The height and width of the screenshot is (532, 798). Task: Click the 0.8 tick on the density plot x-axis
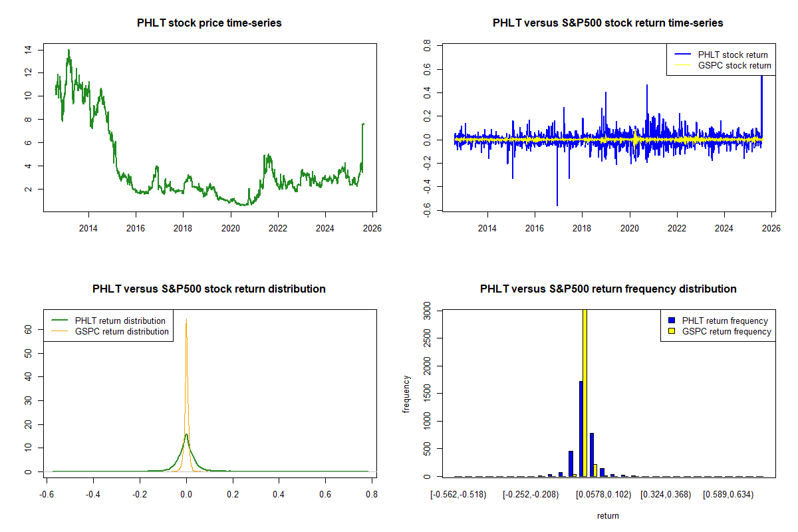tap(371, 494)
